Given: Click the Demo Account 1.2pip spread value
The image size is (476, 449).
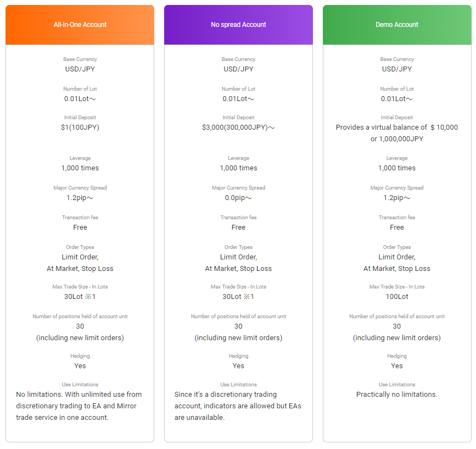Looking at the screenshot, I should [397, 198].
